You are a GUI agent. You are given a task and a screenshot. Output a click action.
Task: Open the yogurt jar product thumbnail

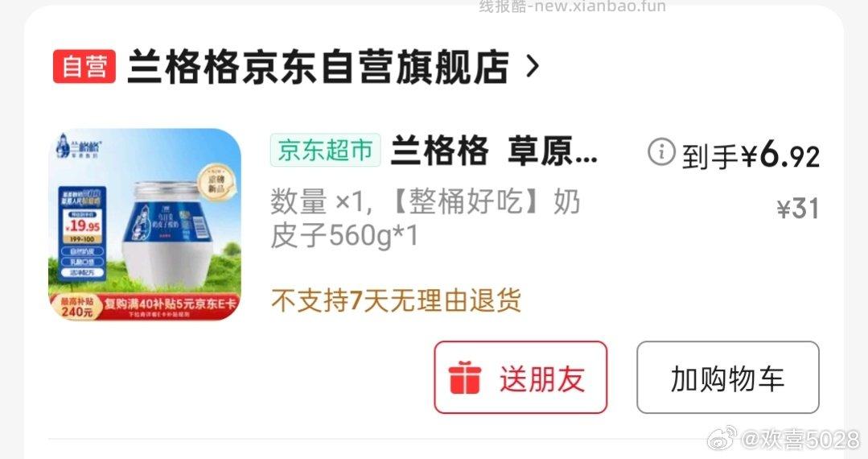(x=145, y=225)
